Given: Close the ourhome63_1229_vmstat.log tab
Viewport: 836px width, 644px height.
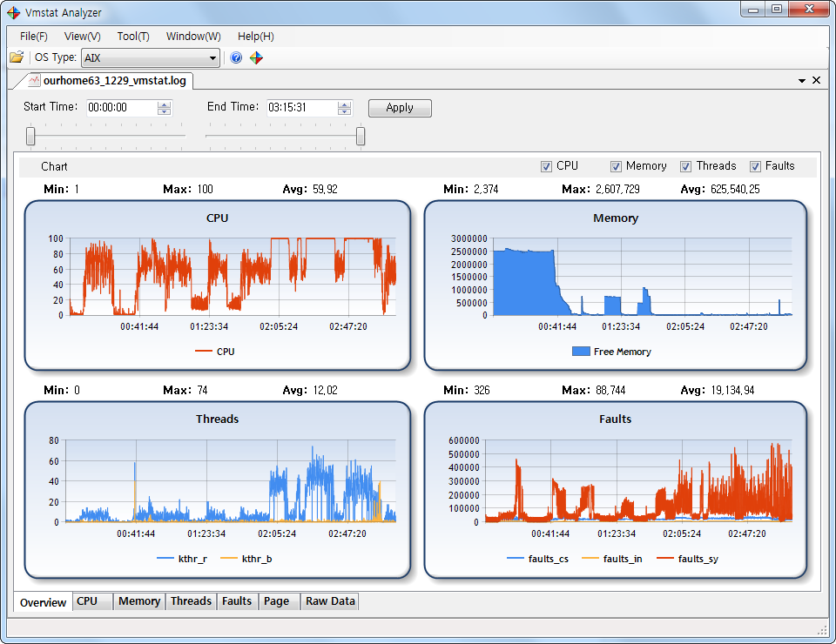Looking at the screenshot, I should point(816,78).
